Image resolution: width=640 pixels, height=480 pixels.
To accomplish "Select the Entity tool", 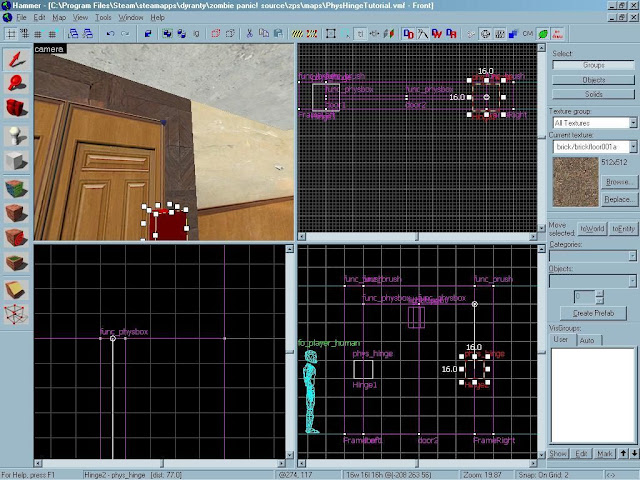I will pyautogui.click(x=16, y=135).
